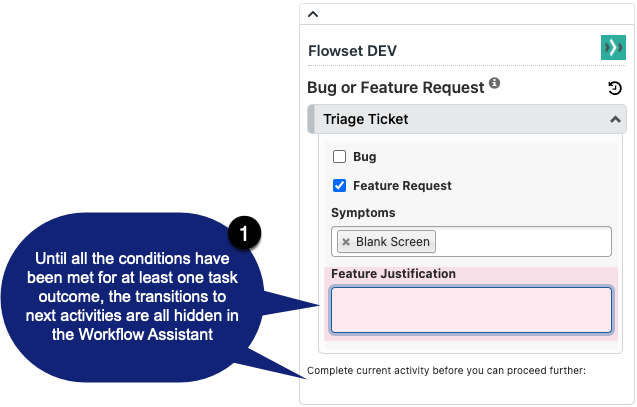The image size is (637, 407).
Task: Check the Bug checkbox
Action: click(339, 156)
